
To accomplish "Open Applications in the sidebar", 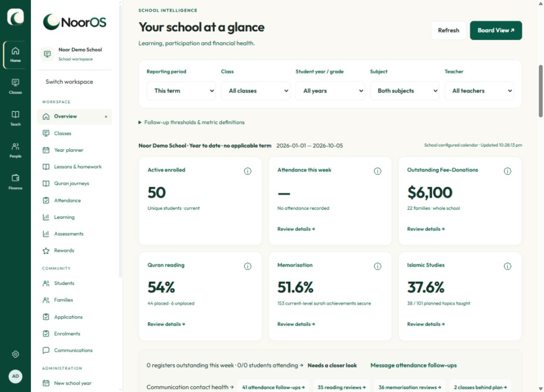I will tap(74, 317).
